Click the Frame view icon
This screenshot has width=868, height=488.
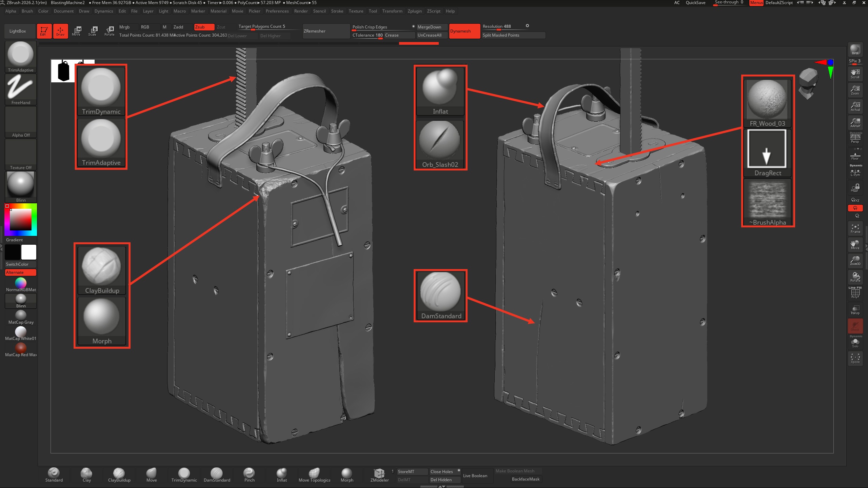pos(855,228)
